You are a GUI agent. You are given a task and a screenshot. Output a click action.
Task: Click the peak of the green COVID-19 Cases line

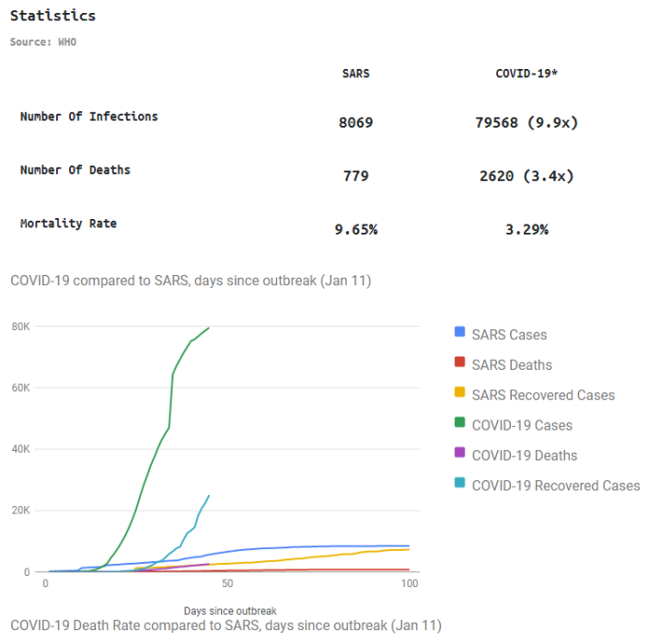209,328
